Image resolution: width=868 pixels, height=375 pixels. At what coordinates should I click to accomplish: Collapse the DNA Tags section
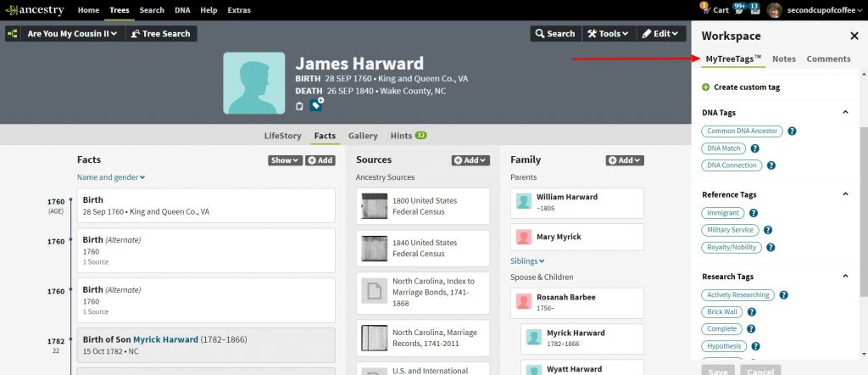point(845,113)
